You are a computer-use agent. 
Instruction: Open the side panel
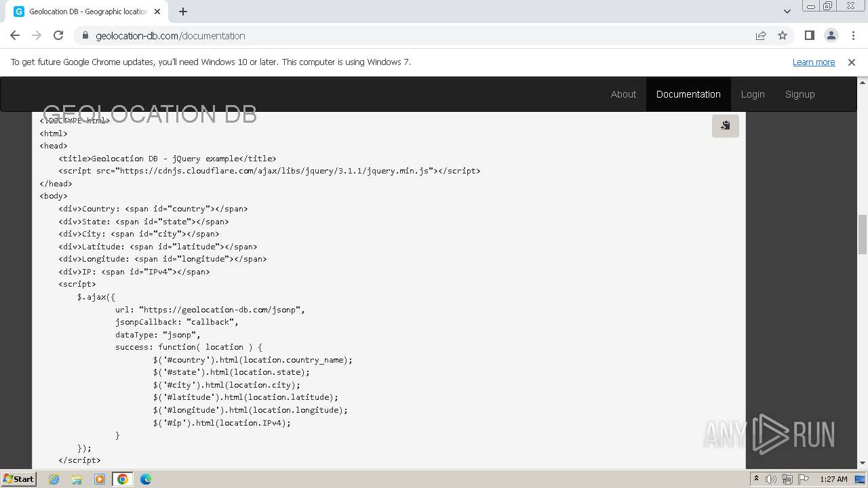pyautogui.click(x=809, y=36)
